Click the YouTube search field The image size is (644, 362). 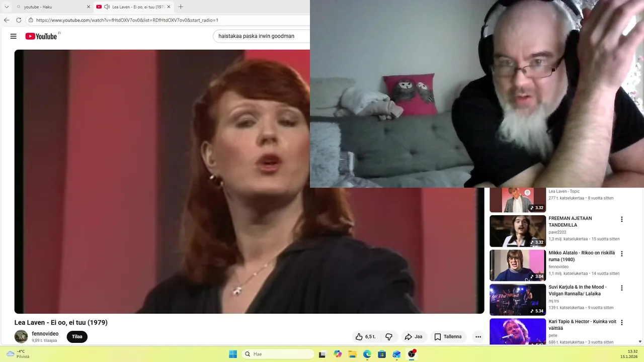262,36
